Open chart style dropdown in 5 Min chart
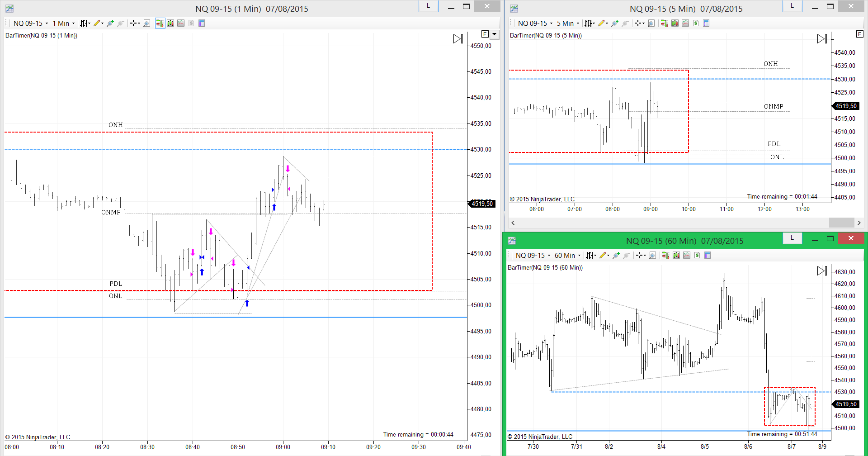 pyautogui.click(x=590, y=23)
